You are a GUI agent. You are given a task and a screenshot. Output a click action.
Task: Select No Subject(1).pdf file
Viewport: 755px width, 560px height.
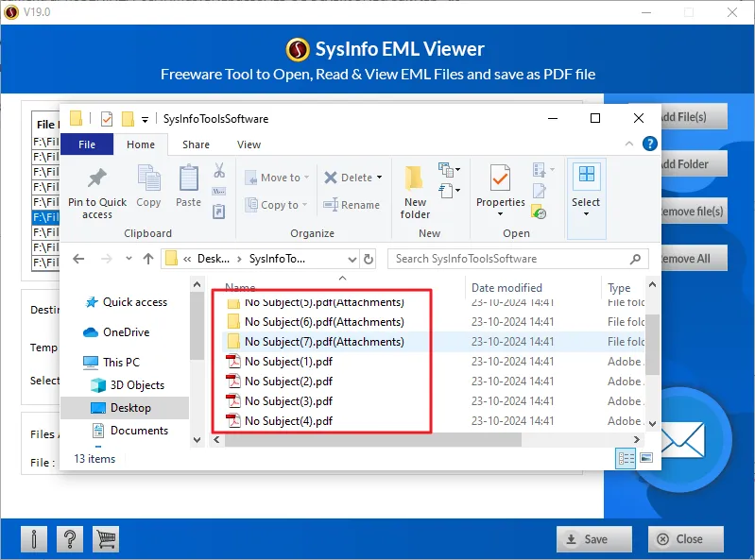tap(288, 362)
